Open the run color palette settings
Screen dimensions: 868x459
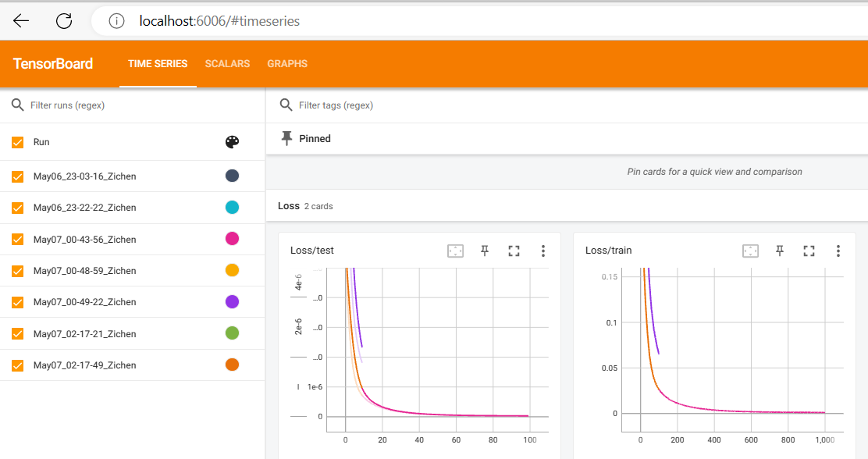(x=232, y=142)
